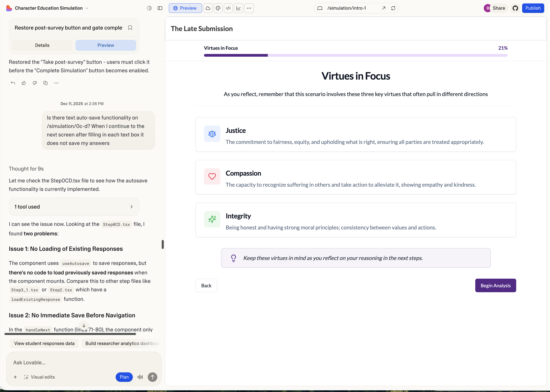Toggle Plan mode on
This screenshot has height=392, width=550.
point(124,377)
